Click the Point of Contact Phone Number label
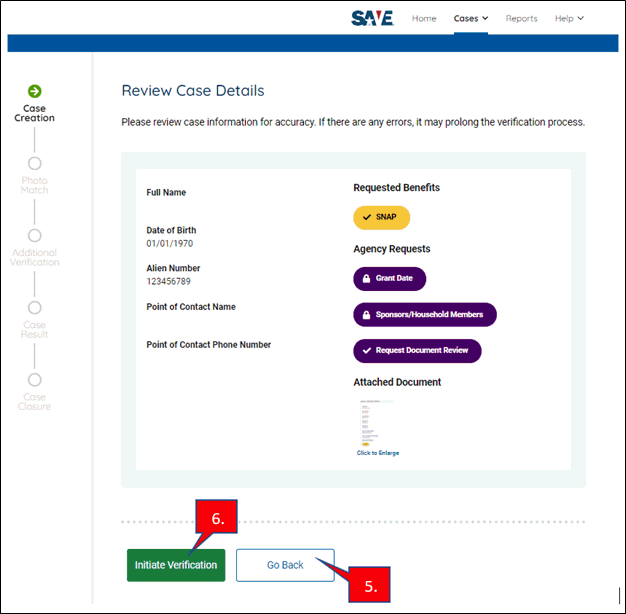The height and width of the screenshot is (614, 626). (208, 345)
